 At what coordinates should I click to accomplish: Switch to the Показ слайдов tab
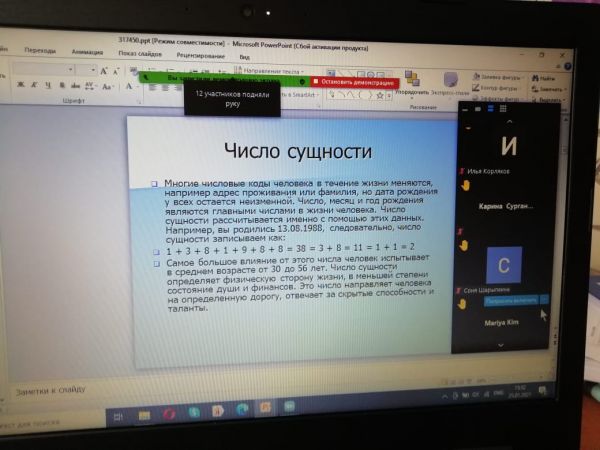[x=140, y=53]
